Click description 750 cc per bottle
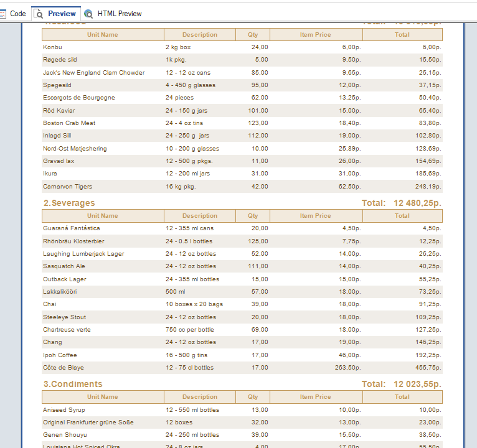This screenshot has height=448, width=477. tap(190, 330)
